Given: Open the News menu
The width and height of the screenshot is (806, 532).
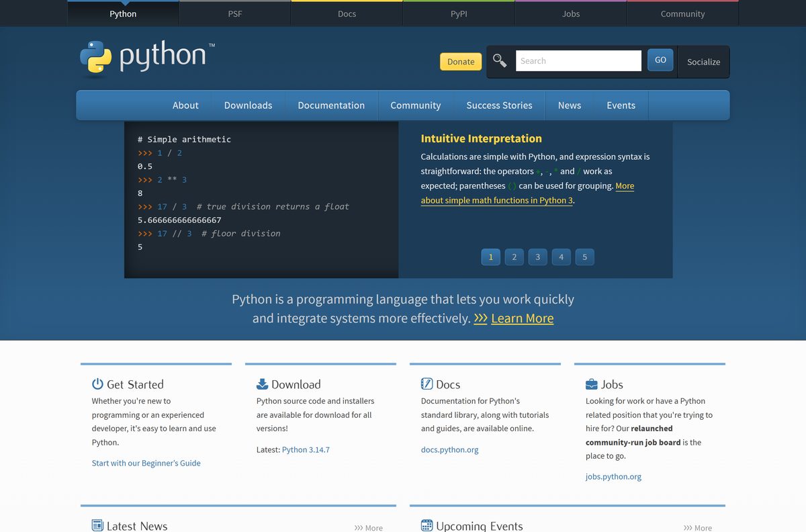Looking at the screenshot, I should pyautogui.click(x=570, y=105).
